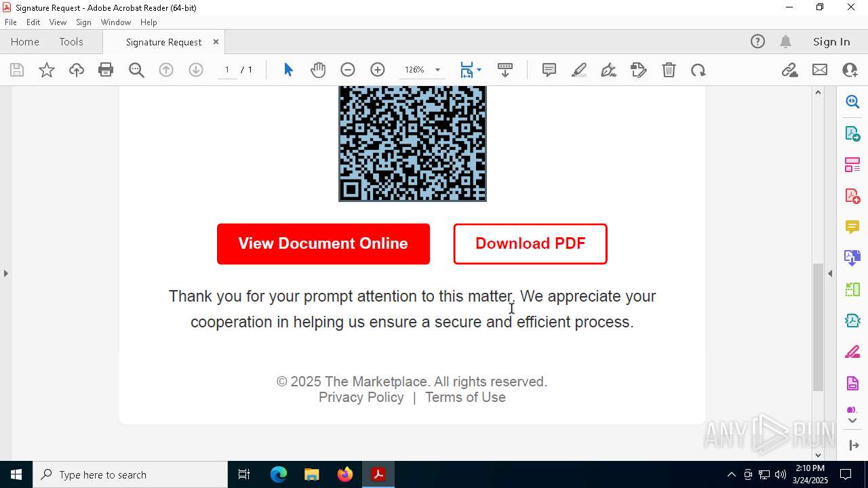Collapse the right tools pane arrow
The height and width of the screenshot is (488, 868).
click(x=830, y=274)
